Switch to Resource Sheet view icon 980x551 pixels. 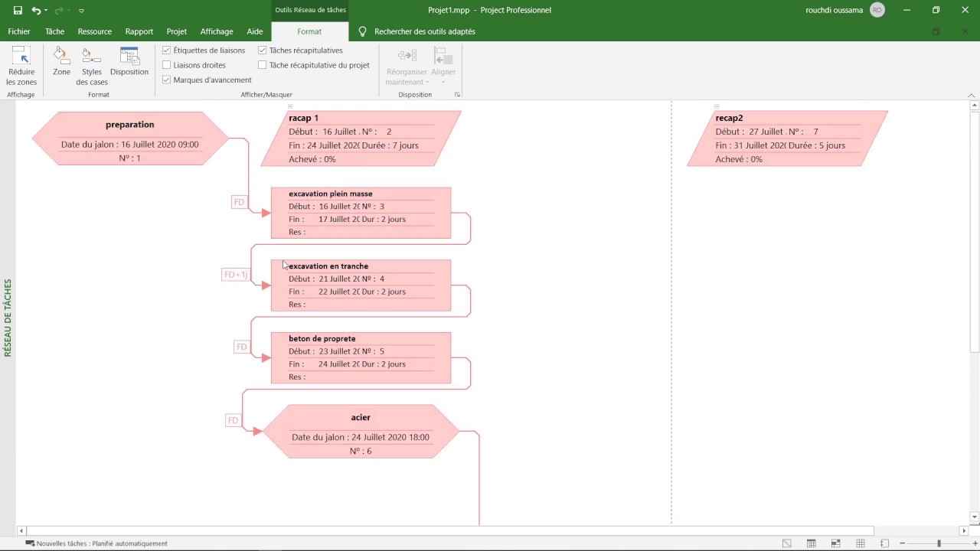pos(860,543)
